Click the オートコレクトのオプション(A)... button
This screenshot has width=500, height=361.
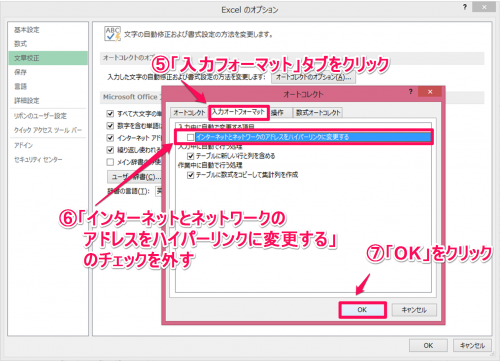pos(313,77)
